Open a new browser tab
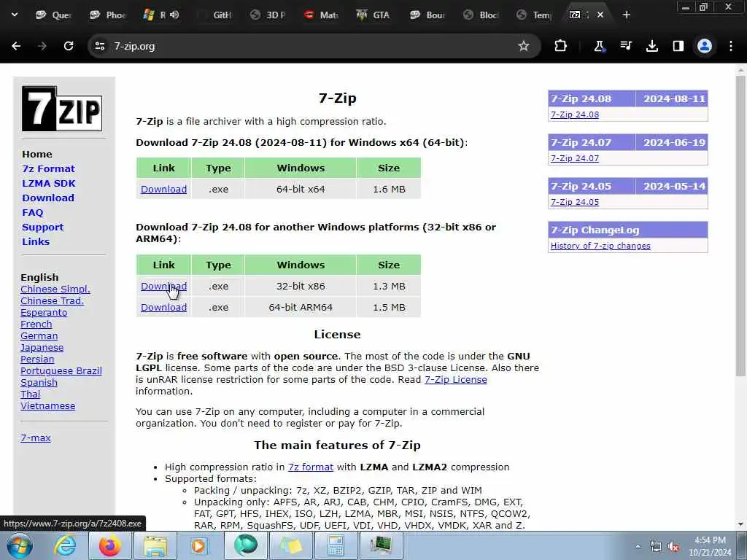 (x=627, y=15)
